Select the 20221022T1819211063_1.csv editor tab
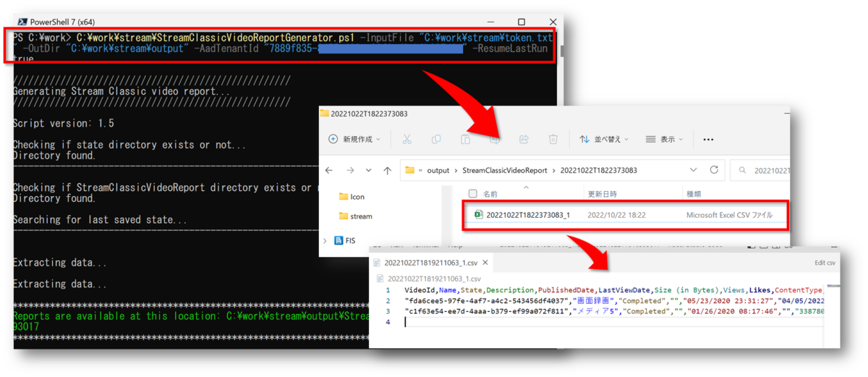 [433, 263]
